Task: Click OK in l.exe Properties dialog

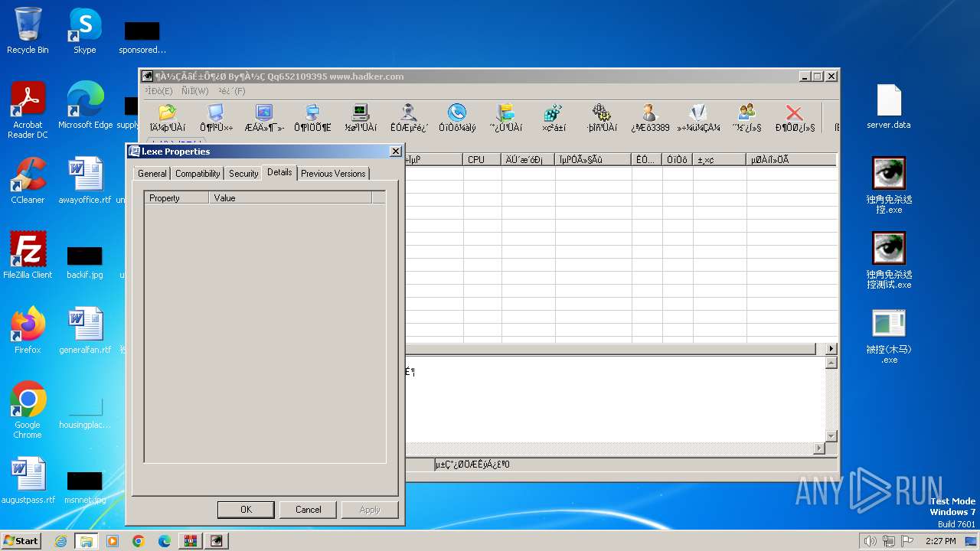Action: [246, 510]
